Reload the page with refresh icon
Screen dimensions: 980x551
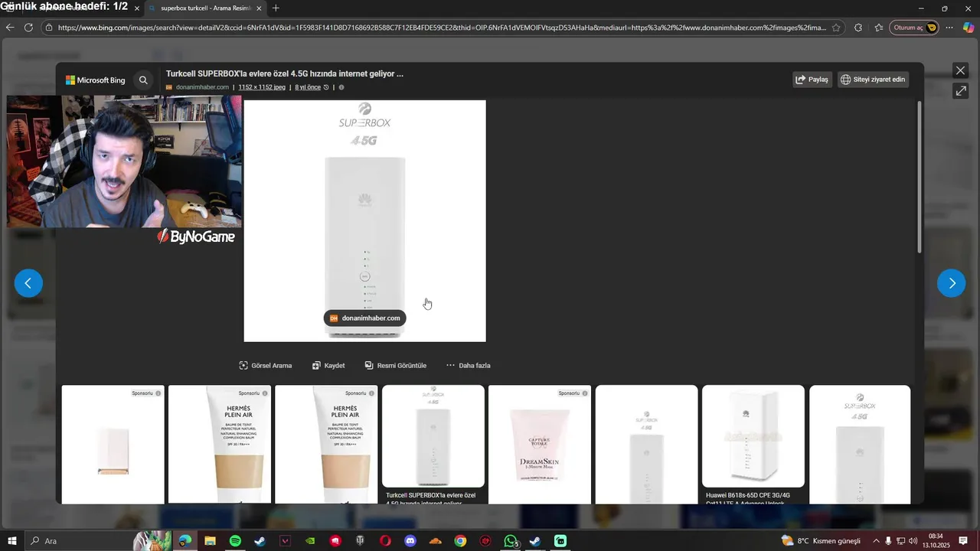tap(28, 28)
